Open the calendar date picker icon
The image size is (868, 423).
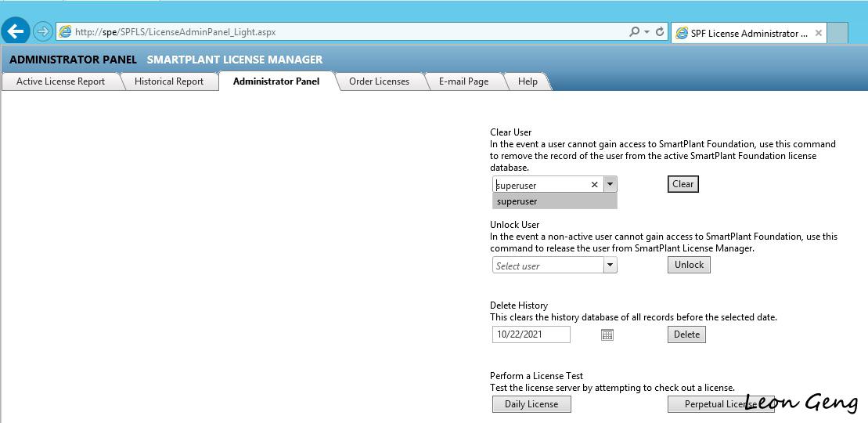tap(607, 334)
